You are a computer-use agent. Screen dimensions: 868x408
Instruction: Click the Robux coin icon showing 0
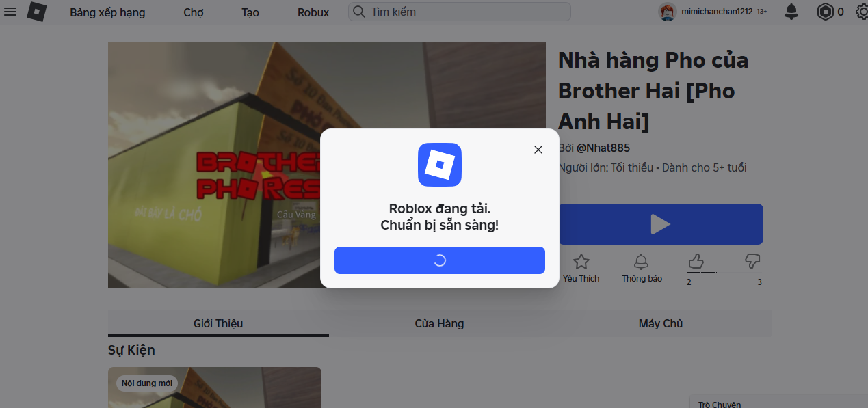825,12
